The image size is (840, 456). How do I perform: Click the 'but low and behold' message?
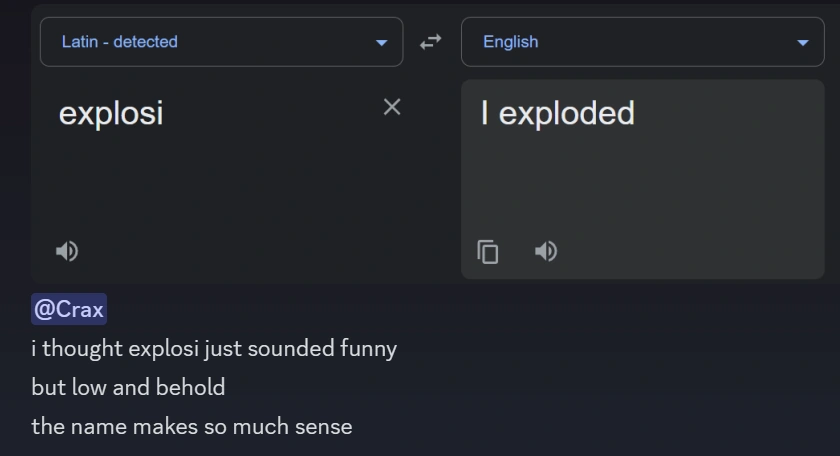[128, 387]
